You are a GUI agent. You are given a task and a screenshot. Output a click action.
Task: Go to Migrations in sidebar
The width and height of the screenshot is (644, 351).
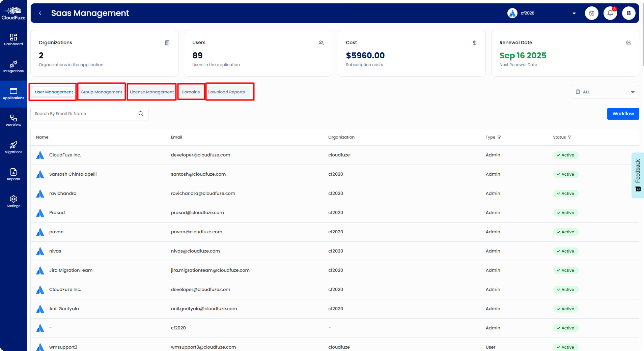pos(13,148)
